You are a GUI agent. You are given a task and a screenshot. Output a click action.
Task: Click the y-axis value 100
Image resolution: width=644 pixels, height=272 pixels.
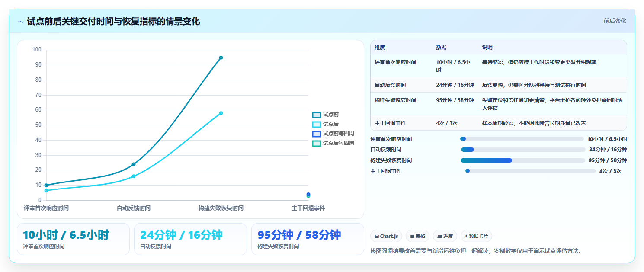tap(37, 50)
